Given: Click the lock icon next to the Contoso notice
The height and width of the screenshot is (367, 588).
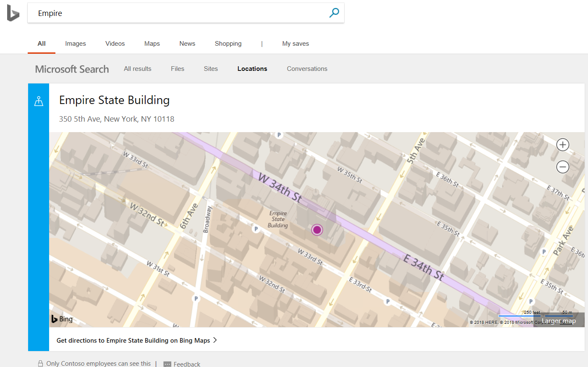Looking at the screenshot, I should 40,363.
